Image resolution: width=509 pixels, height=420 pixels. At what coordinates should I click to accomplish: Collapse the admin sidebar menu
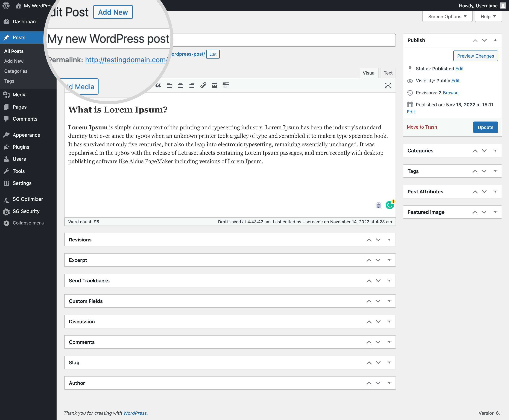pyautogui.click(x=28, y=223)
